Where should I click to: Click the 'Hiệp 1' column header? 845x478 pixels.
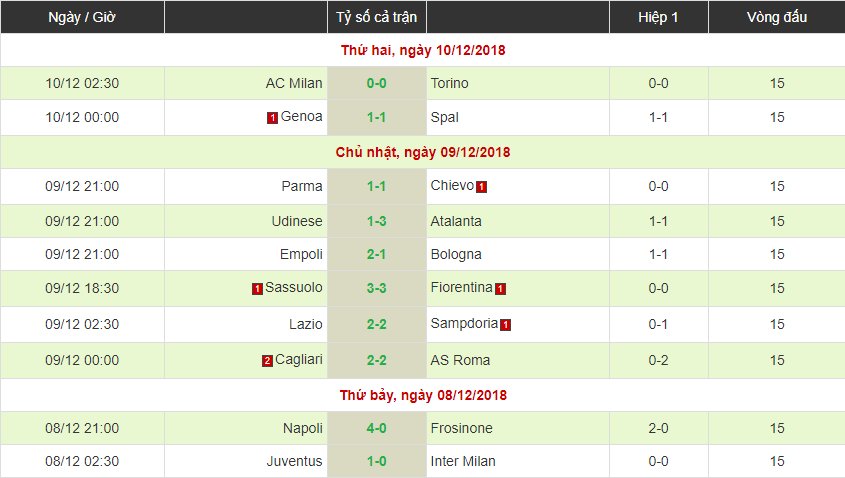point(658,17)
